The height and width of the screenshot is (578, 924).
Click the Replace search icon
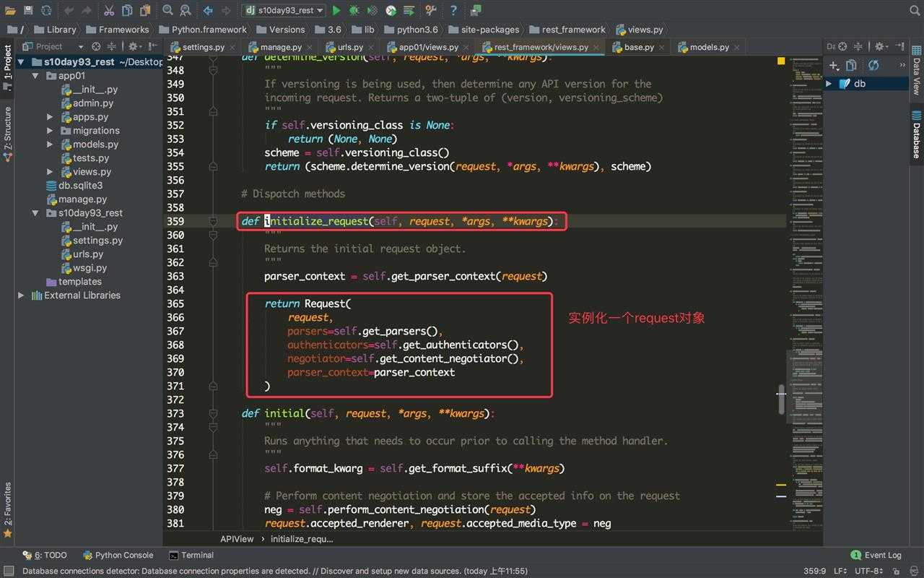pyautogui.click(x=186, y=10)
